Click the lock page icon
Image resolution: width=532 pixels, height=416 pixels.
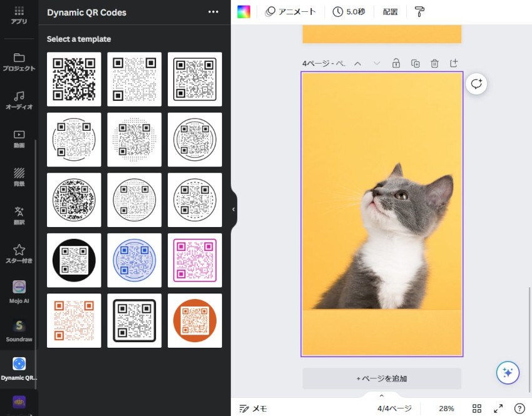coord(396,63)
